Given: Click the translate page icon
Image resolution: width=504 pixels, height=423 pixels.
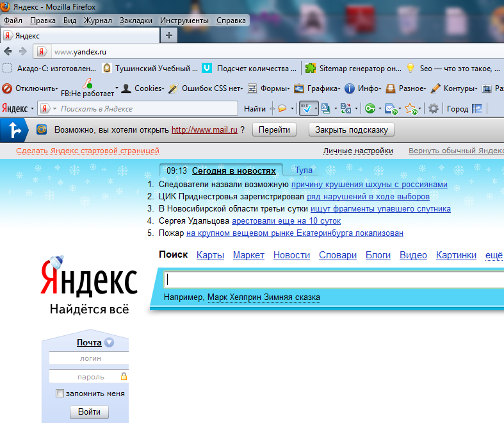Looking at the screenshot, I should point(325,109).
